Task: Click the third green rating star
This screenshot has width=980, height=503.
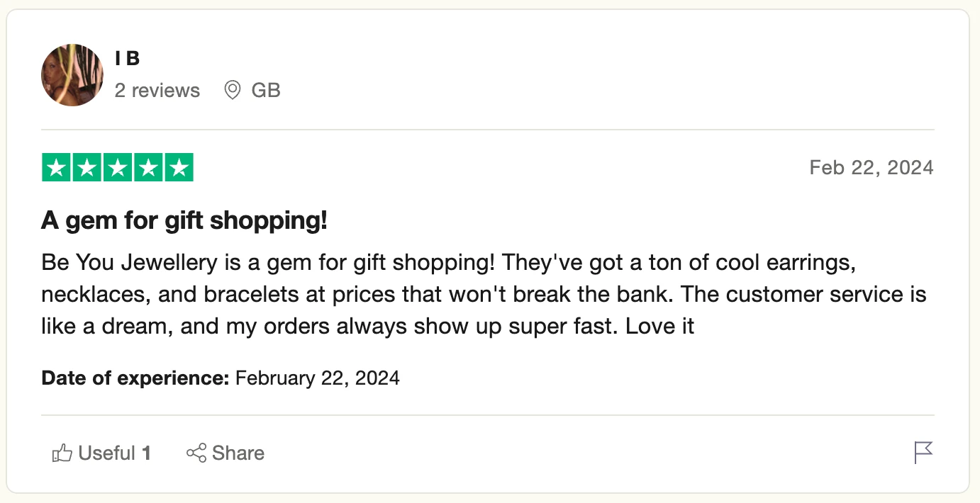Action: 118,168
